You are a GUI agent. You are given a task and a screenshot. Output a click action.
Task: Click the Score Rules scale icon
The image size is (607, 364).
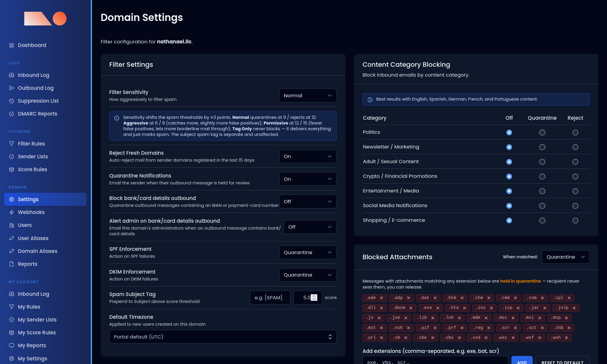point(12,169)
